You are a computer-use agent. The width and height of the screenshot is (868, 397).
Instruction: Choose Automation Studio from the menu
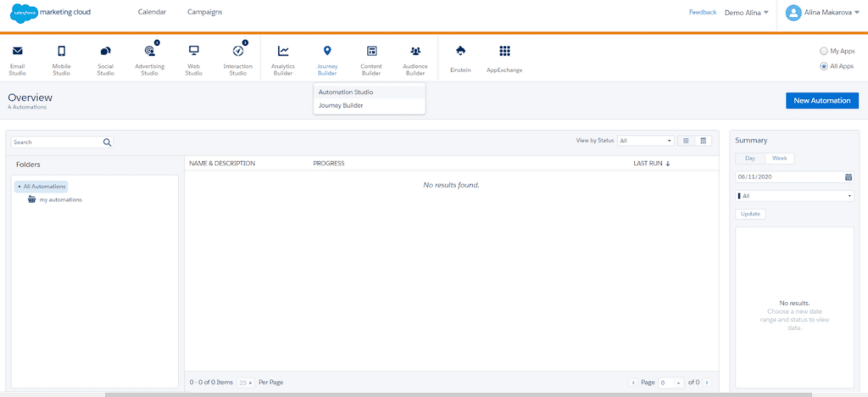pos(346,92)
